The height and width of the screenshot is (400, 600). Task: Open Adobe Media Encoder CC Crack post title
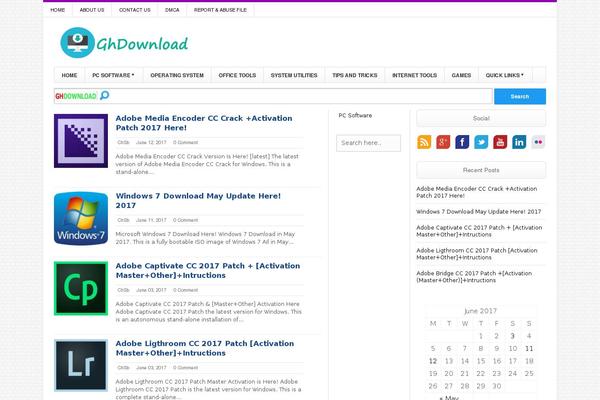click(204, 123)
